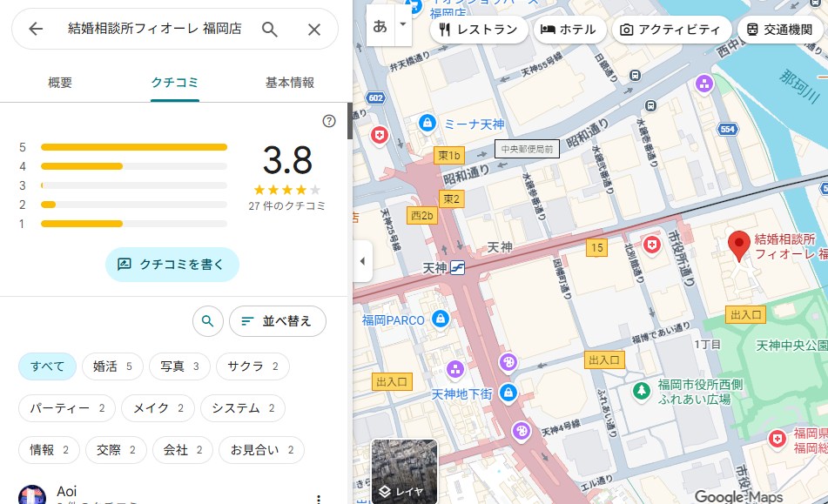The width and height of the screenshot is (828, 504).
Task: Click the magnifier search icon in search bar
Action: [270, 30]
